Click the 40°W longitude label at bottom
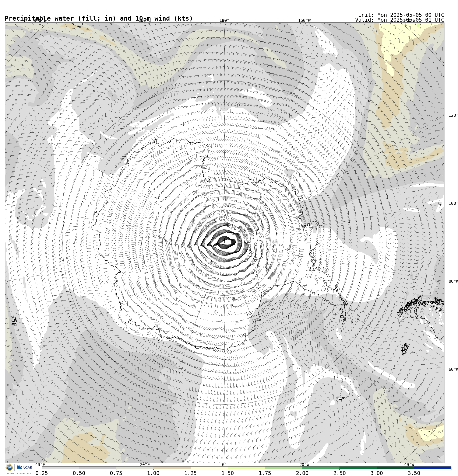The width and height of the screenshot is (458, 476). click(x=409, y=465)
